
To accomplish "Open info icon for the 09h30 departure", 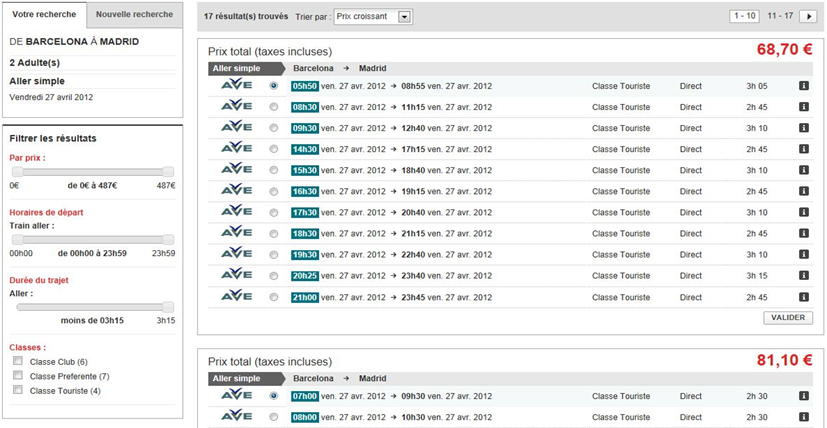I will pos(803,128).
